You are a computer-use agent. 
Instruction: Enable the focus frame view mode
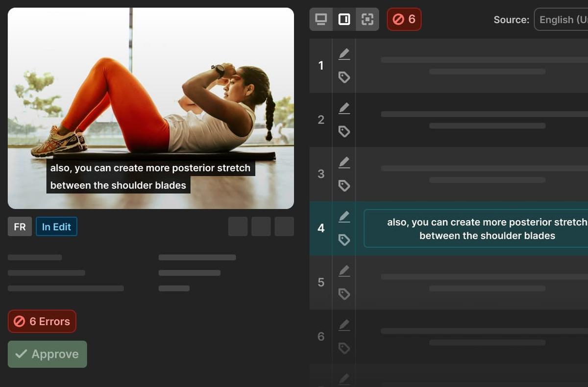(x=366, y=19)
